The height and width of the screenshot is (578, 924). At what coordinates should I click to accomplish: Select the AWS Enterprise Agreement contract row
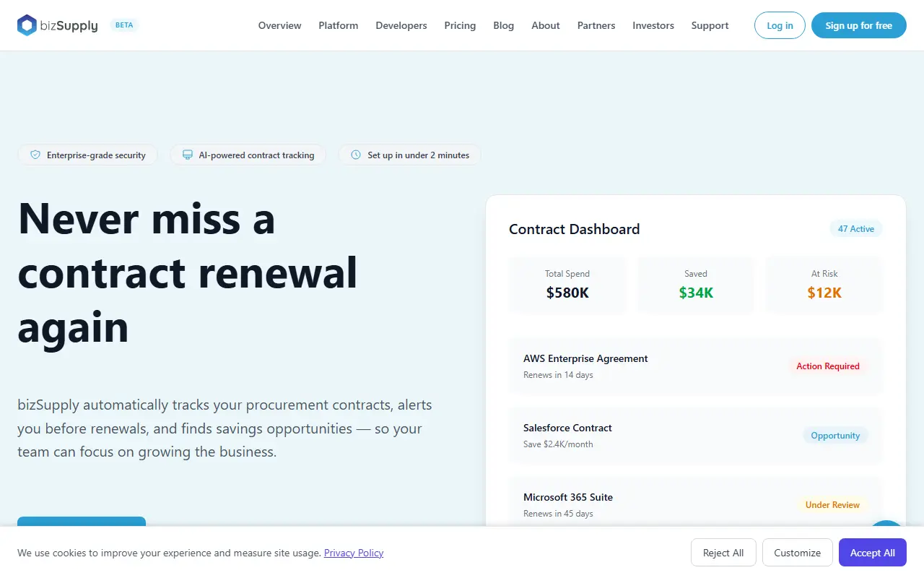tap(696, 366)
